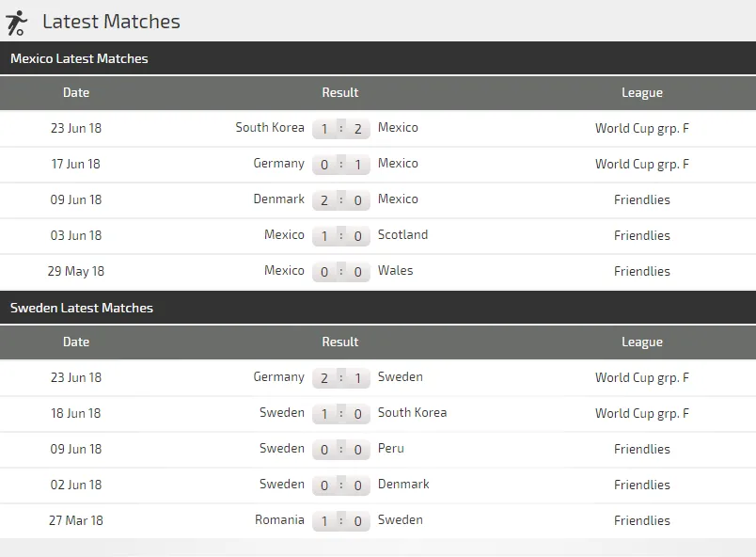Image resolution: width=756 pixels, height=557 pixels.
Task: Click the League column header in Sweden table
Action: click(642, 342)
